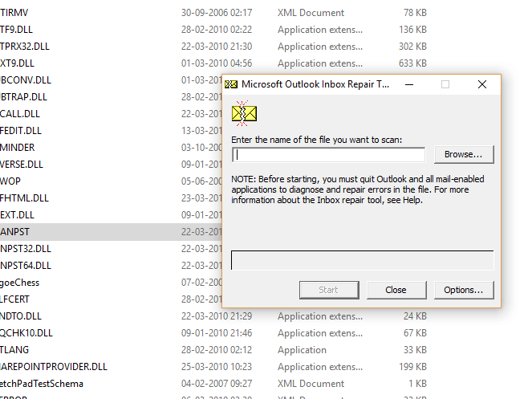Click date 25-03-2010 10:23
The width and height of the screenshot is (532, 399).
click(217, 367)
